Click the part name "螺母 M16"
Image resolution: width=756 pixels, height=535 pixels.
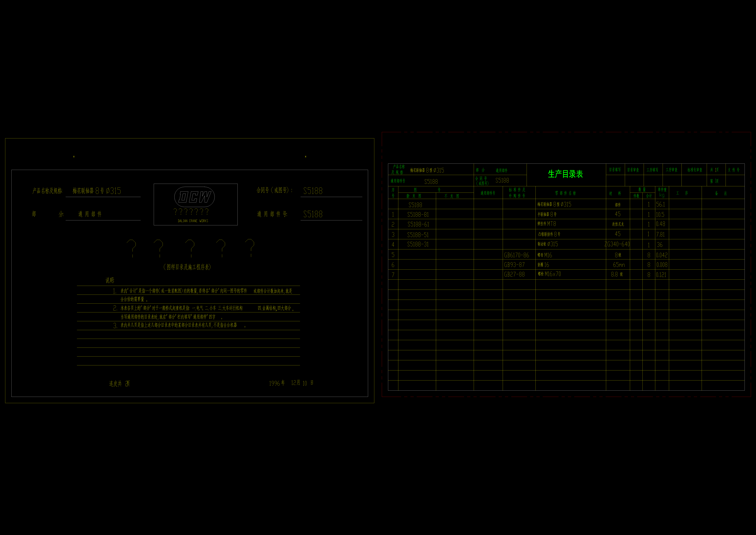(x=545, y=255)
